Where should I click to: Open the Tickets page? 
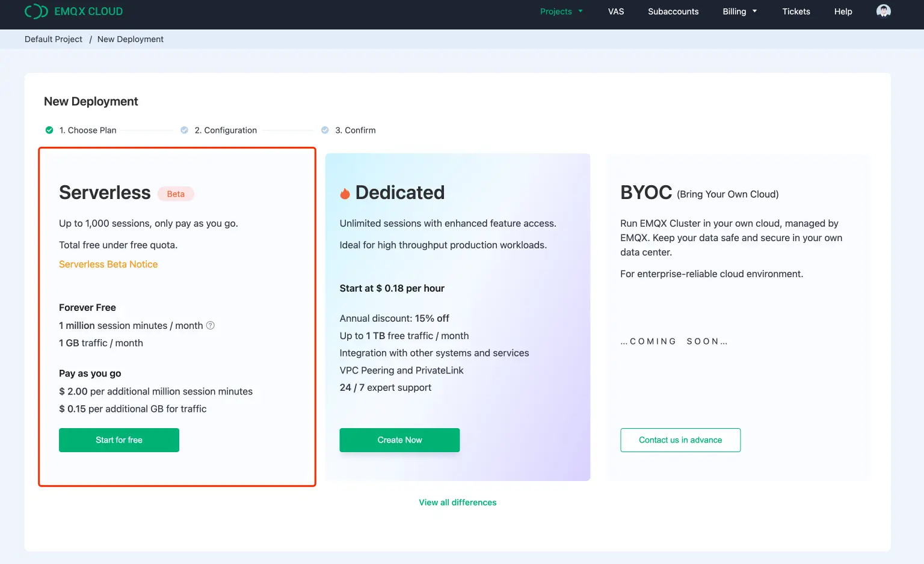click(x=796, y=11)
